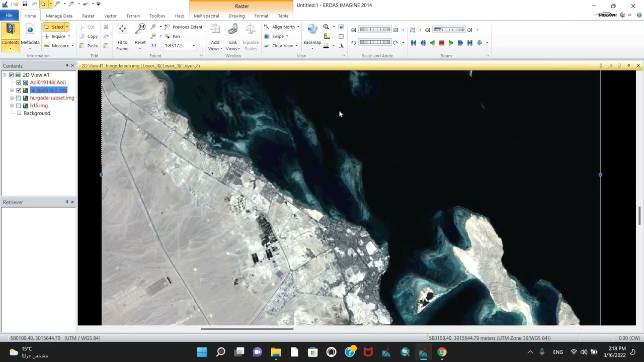This screenshot has width=644, height=362.
Task: Click the zoom in magnifier icon
Action: click(x=153, y=27)
